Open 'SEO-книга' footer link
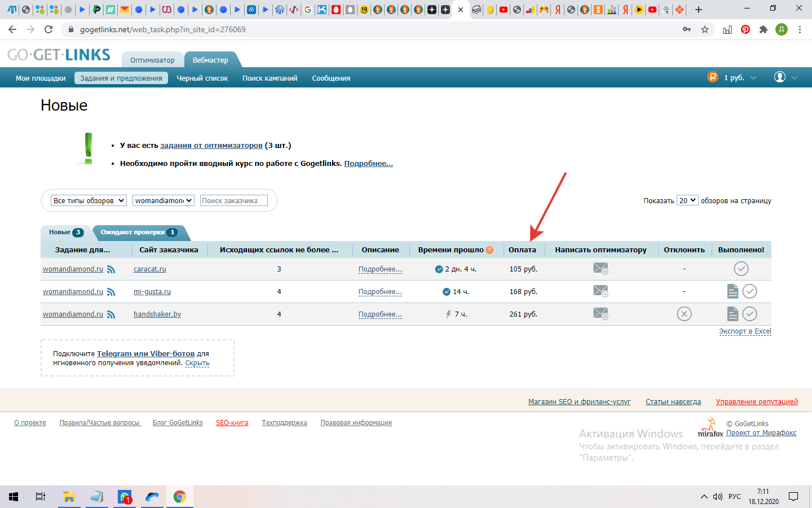Screen dimensions: 812x508 (x=232, y=423)
